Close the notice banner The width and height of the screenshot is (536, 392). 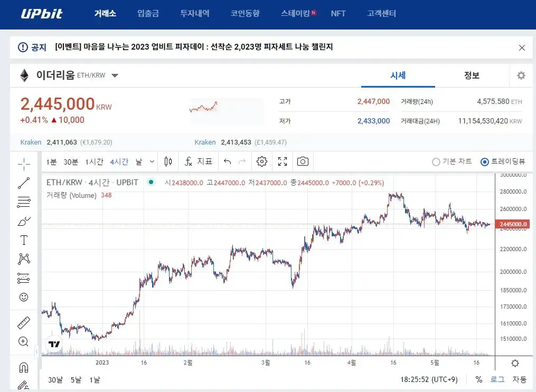pos(522,48)
